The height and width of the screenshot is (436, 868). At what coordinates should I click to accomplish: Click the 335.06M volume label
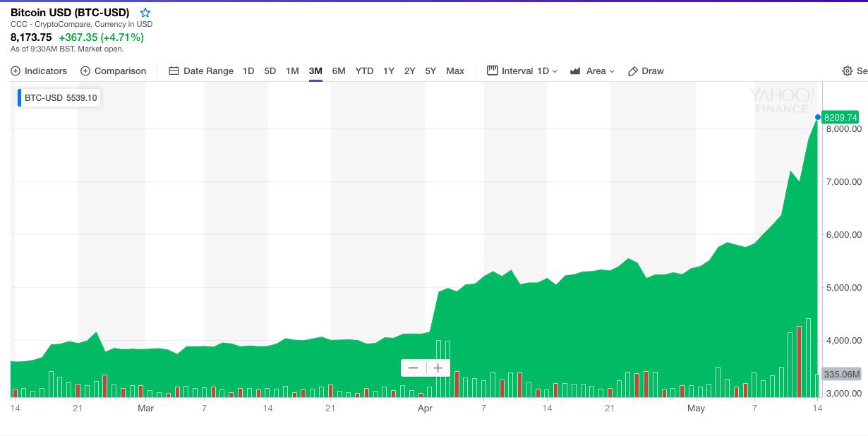(x=841, y=375)
